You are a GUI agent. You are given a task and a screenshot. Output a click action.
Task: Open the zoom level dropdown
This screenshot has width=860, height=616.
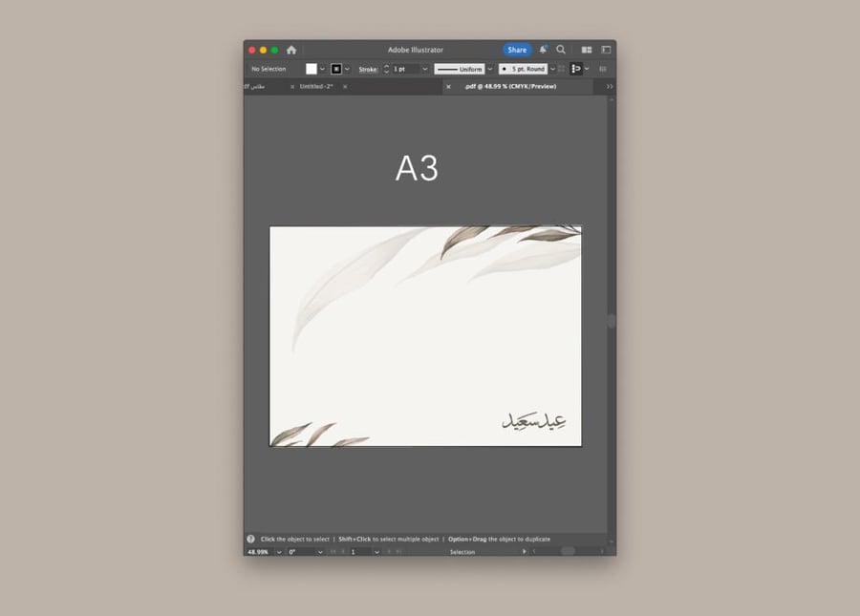pos(279,552)
